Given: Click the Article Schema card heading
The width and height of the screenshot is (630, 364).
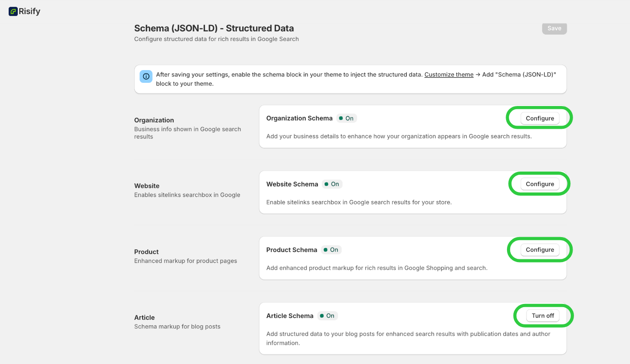Looking at the screenshot, I should pyautogui.click(x=290, y=316).
